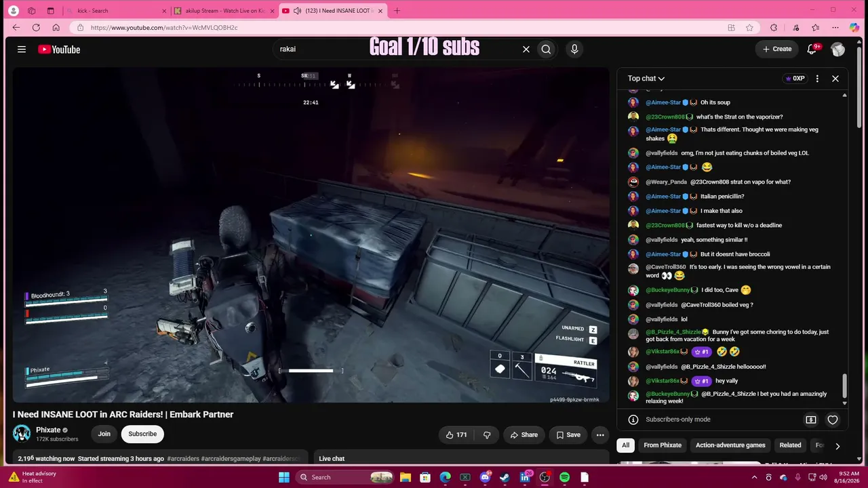Open Copilot in the browser toolbar
This screenshot has height=488, width=868.
coord(854,28)
